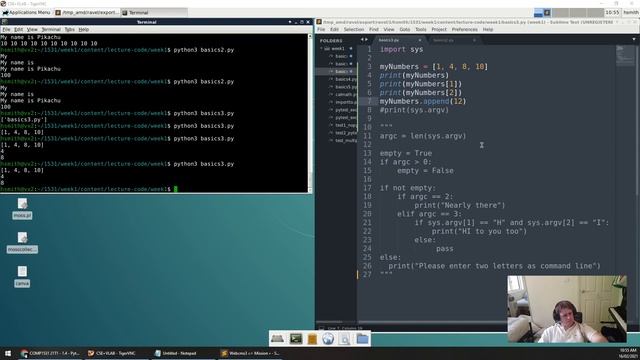Click the Sublime Text minimap
This screenshot has width=640, height=360.
click(x=625, y=55)
